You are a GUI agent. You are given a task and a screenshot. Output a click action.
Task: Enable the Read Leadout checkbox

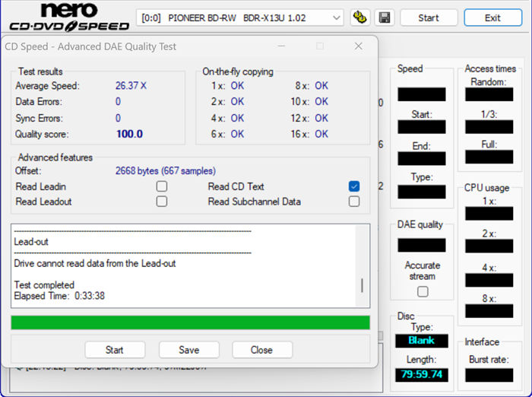click(x=161, y=202)
